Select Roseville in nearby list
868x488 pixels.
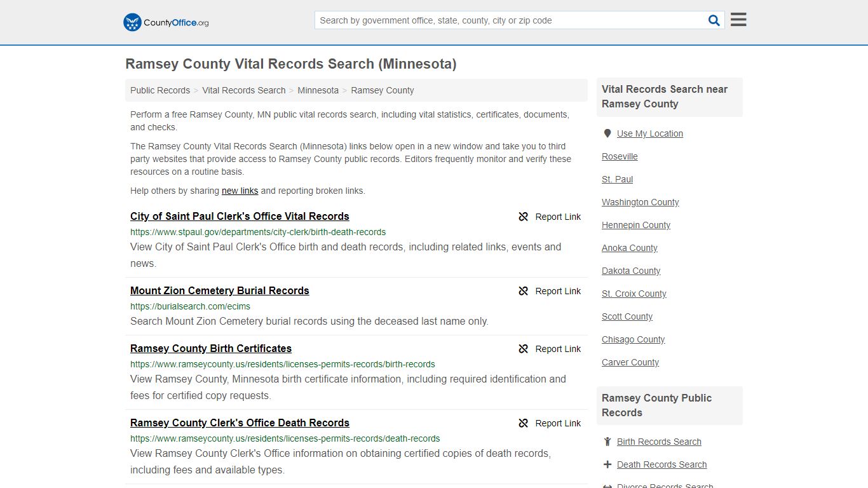click(620, 156)
